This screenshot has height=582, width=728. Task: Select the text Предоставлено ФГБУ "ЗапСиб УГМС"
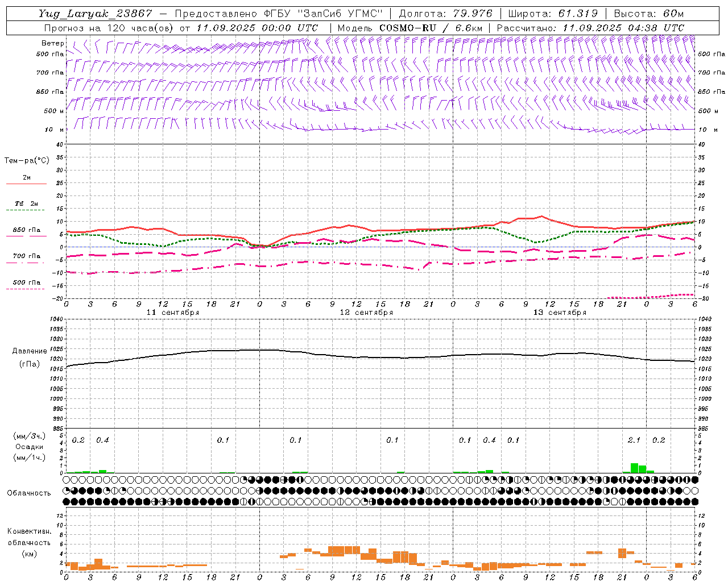tap(279, 14)
